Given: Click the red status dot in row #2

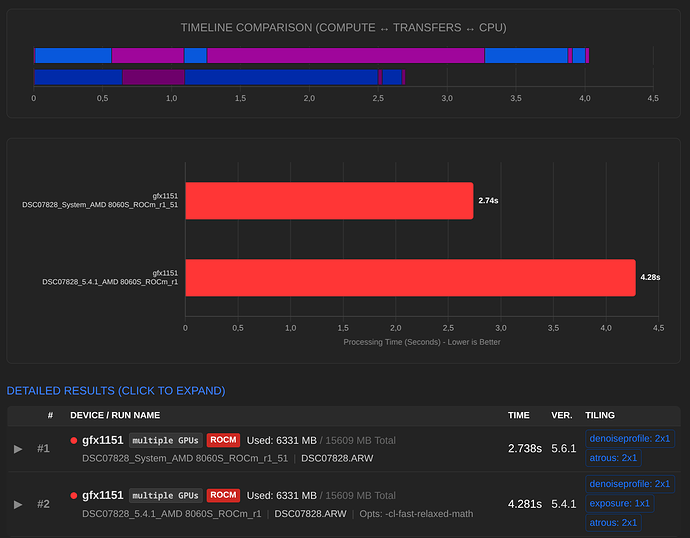Looking at the screenshot, I should 73,495.
